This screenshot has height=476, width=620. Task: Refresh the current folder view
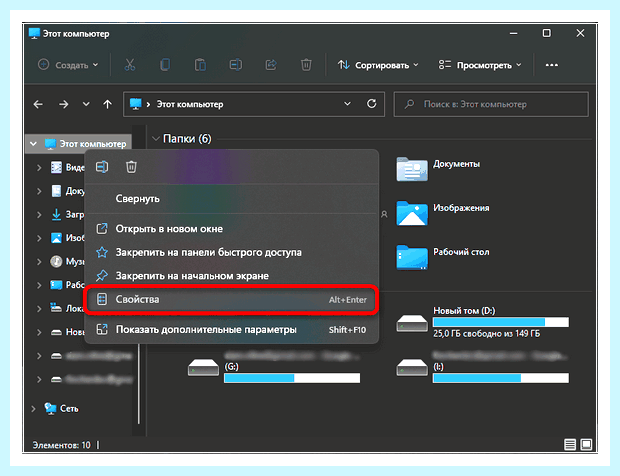(x=371, y=104)
